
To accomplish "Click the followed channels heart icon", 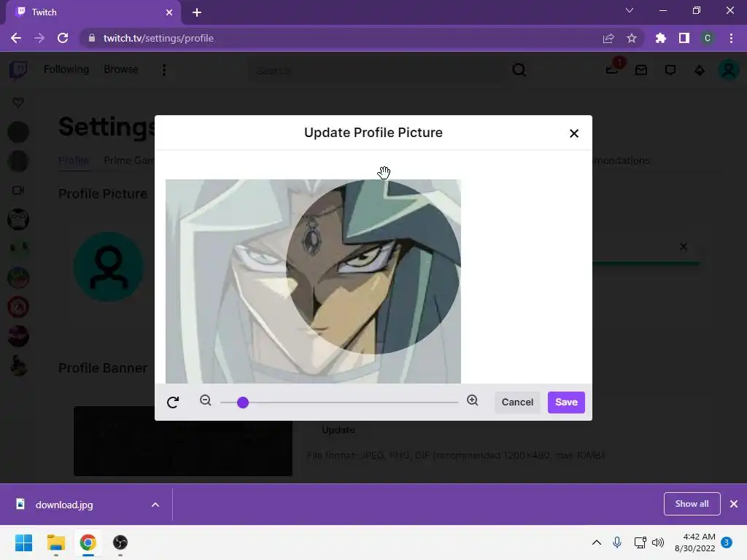I will tap(18, 102).
